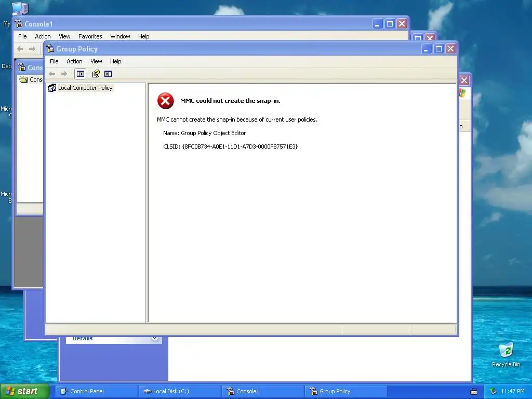Image resolution: width=532 pixels, height=399 pixels.
Task: Open the Window menu in Console1
Action: click(x=120, y=36)
